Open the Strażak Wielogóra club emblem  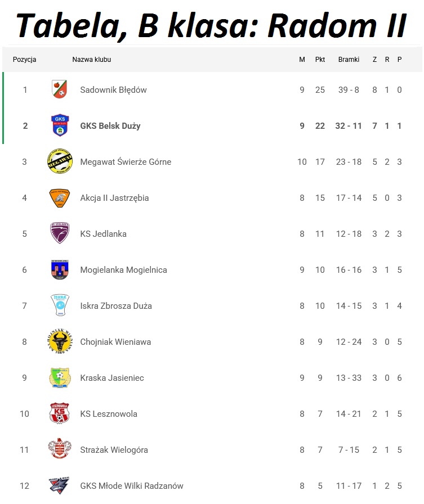[59, 449]
